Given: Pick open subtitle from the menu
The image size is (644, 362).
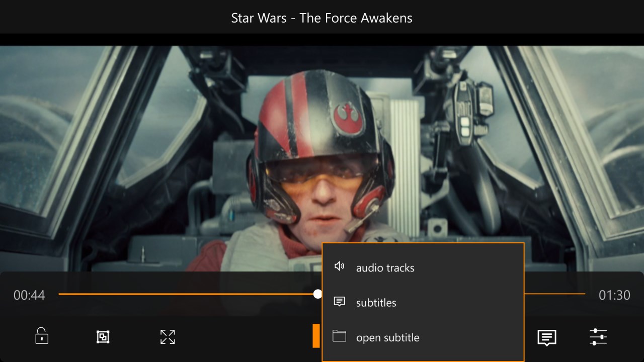Looking at the screenshot, I should tap(388, 337).
